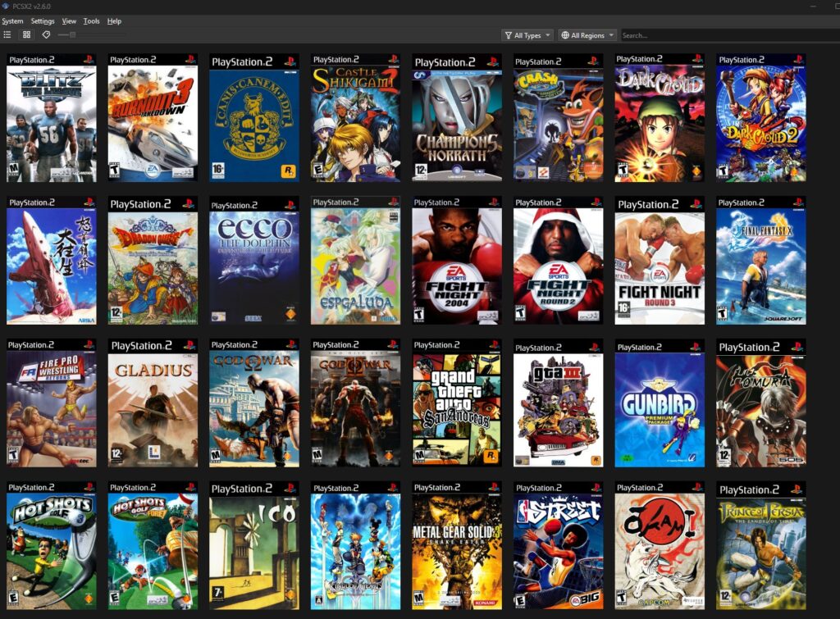Image resolution: width=840 pixels, height=619 pixels.
Task: Open the View menu
Action: [69, 21]
